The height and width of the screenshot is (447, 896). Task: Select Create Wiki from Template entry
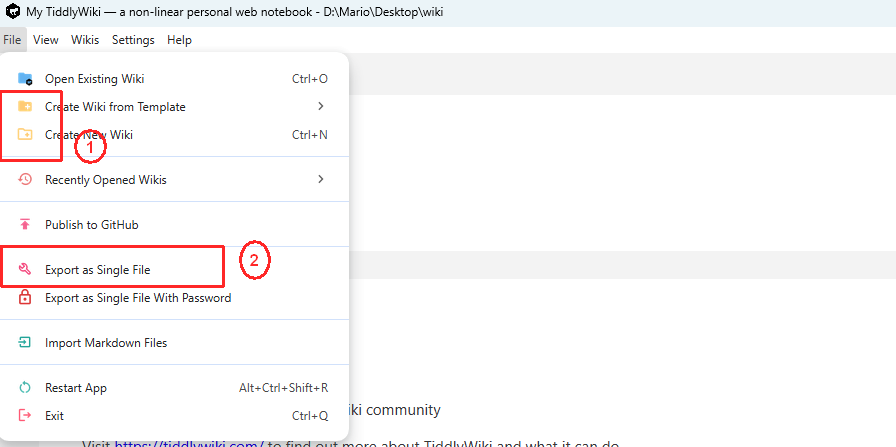click(174, 107)
